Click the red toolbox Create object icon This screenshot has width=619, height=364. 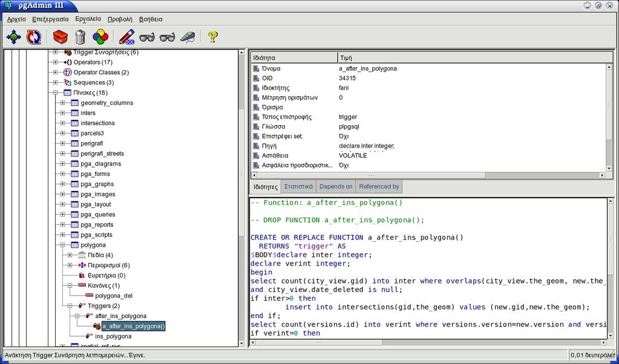pyautogui.click(x=61, y=37)
